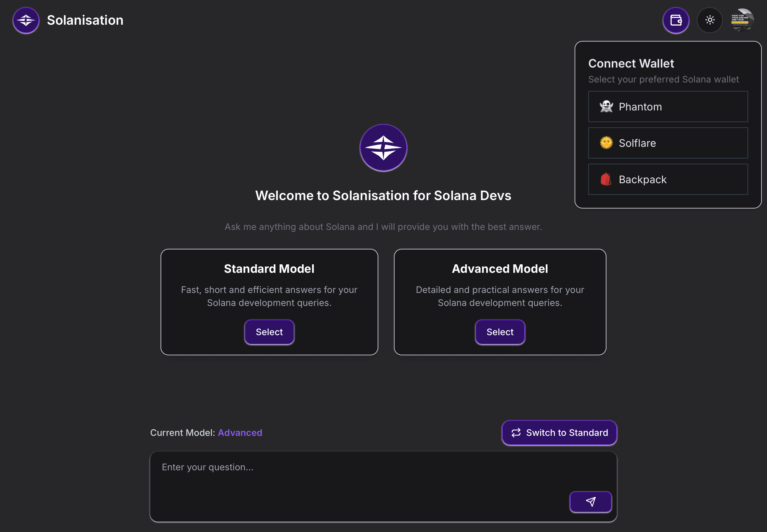Click the Standard Model card heading
The image size is (767, 532).
click(269, 269)
